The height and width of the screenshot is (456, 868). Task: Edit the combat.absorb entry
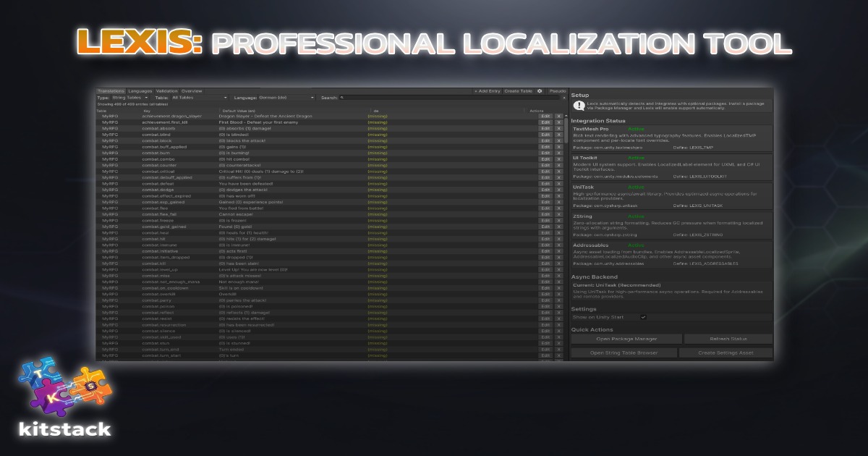[x=545, y=128]
